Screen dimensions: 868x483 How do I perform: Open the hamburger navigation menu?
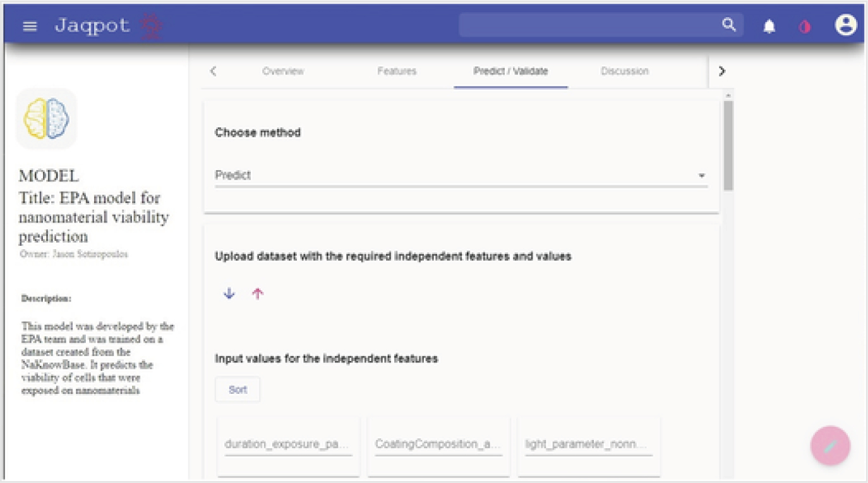coord(30,27)
